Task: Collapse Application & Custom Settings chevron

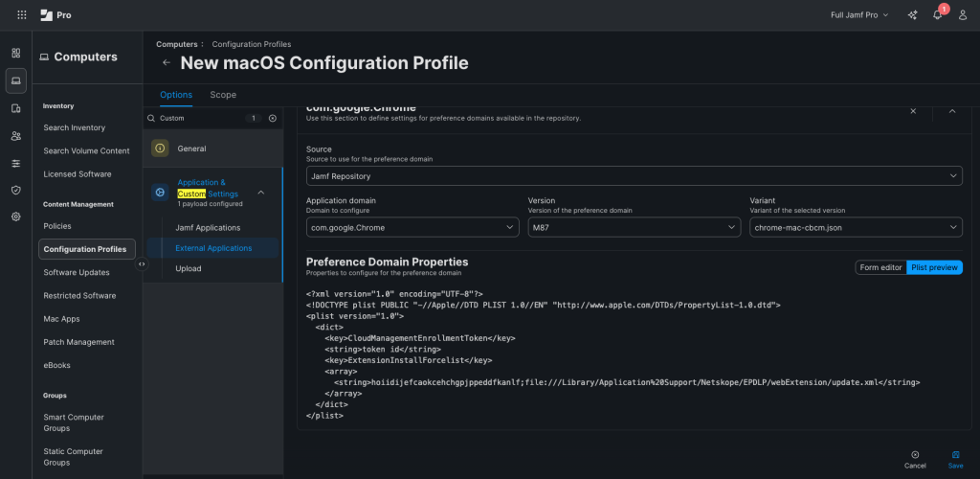Action: tap(261, 193)
